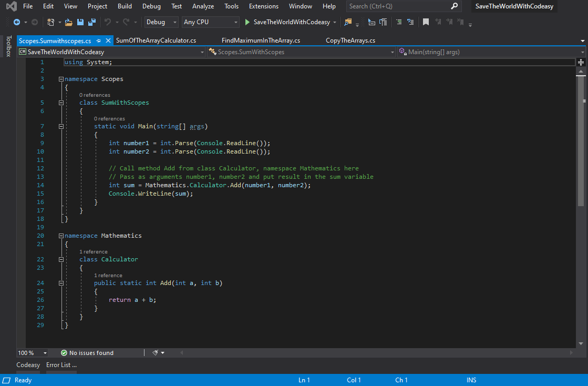Collapse the namespace Mathematics block
Screen dimensions: 588x386
point(61,236)
